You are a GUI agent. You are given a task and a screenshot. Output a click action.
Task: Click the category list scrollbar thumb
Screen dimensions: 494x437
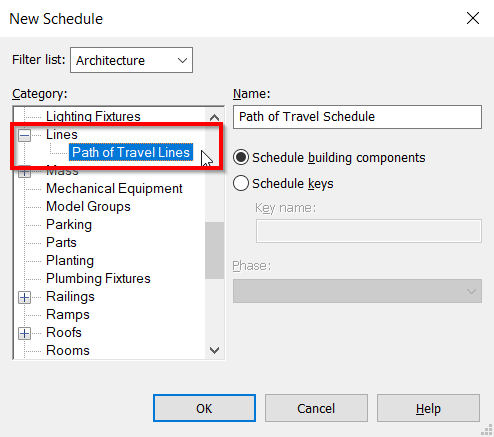click(214, 250)
